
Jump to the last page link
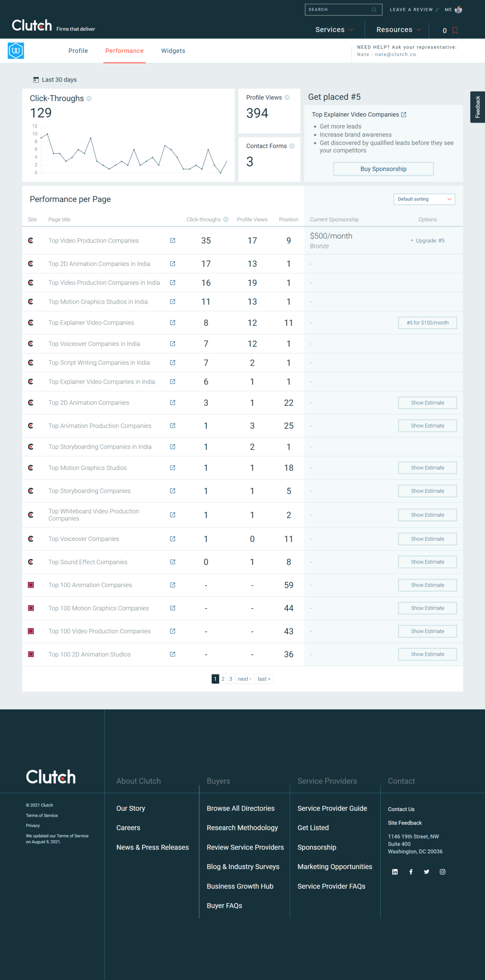click(x=264, y=679)
